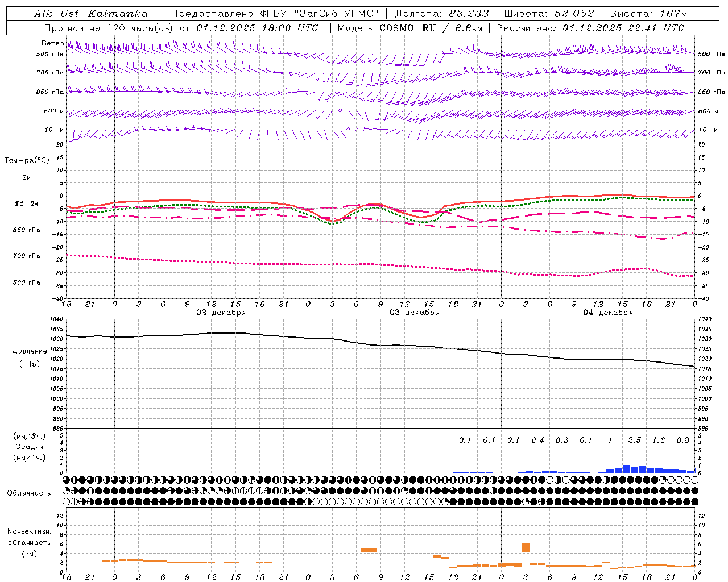Click the 04 декабря date label
This screenshot has height=582, width=728.
point(608,313)
